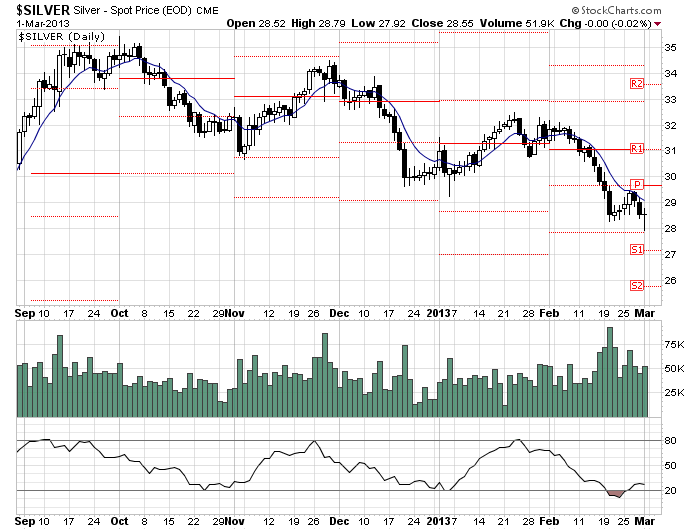
Task: Click the 'Close 28.55' value
Action: click(442, 23)
